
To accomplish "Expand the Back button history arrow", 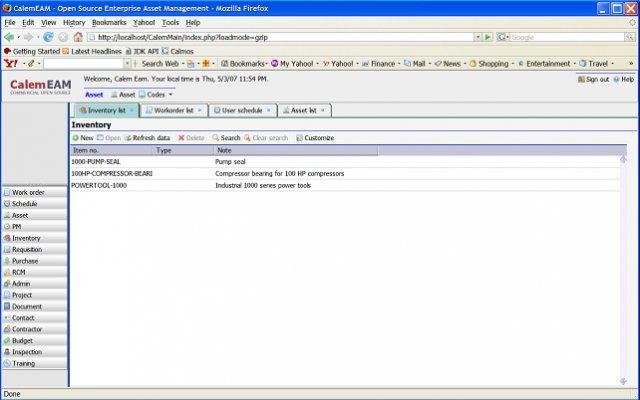I will 18,37.
